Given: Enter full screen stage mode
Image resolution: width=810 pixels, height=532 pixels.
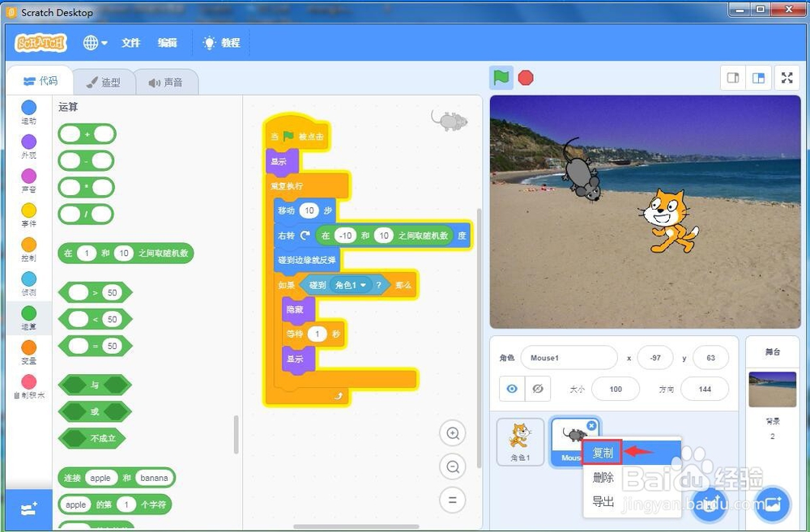Looking at the screenshot, I should (x=787, y=78).
